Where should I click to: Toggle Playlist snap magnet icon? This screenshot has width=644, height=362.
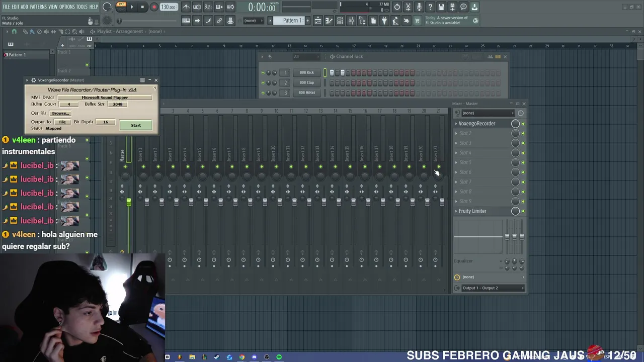click(x=14, y=32)
